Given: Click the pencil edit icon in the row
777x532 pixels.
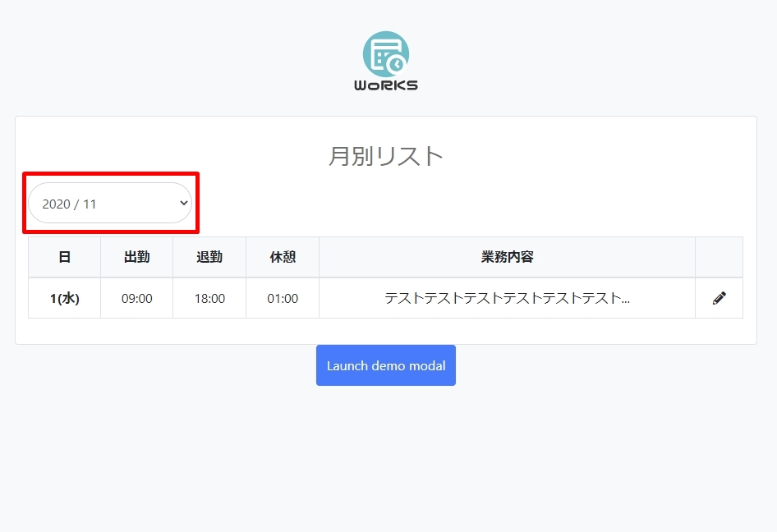Looking at the screenshot, I should pyautogui.click(x=719, y=298).
